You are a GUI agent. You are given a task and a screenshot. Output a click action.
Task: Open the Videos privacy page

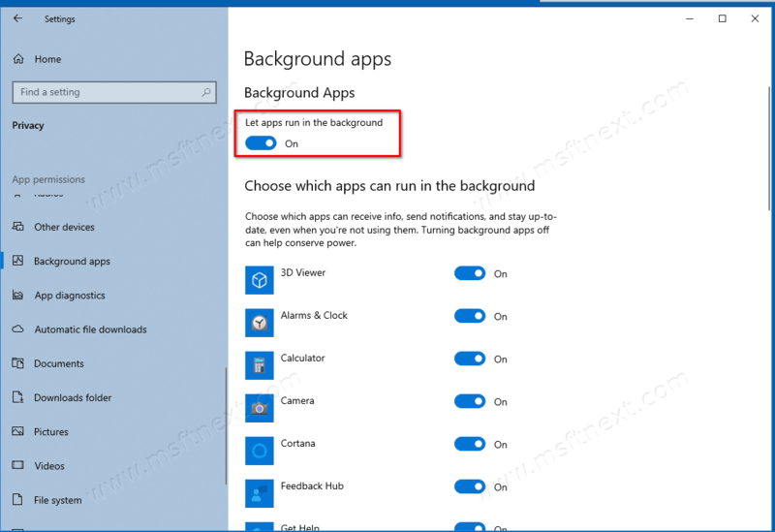click(x=49, y=466)
